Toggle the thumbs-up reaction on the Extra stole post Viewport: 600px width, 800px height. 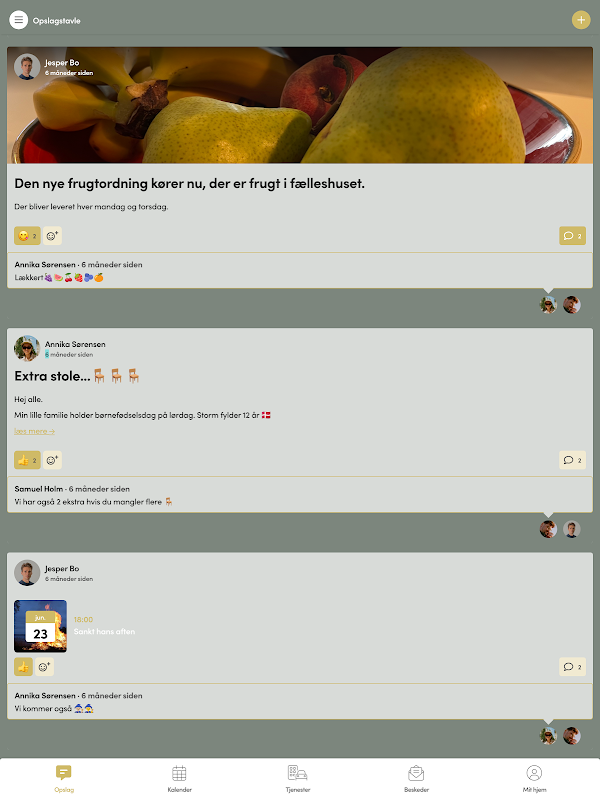[27, 460]
